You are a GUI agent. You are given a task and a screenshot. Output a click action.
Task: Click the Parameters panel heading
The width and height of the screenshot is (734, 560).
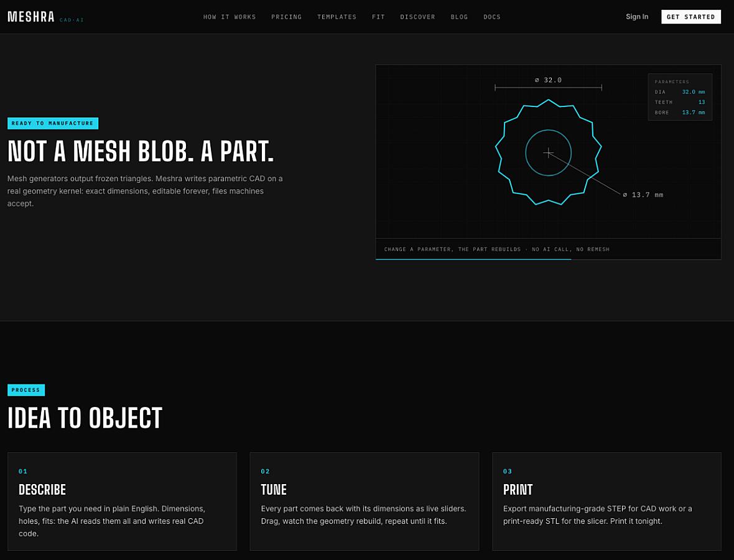pos(672,82)
